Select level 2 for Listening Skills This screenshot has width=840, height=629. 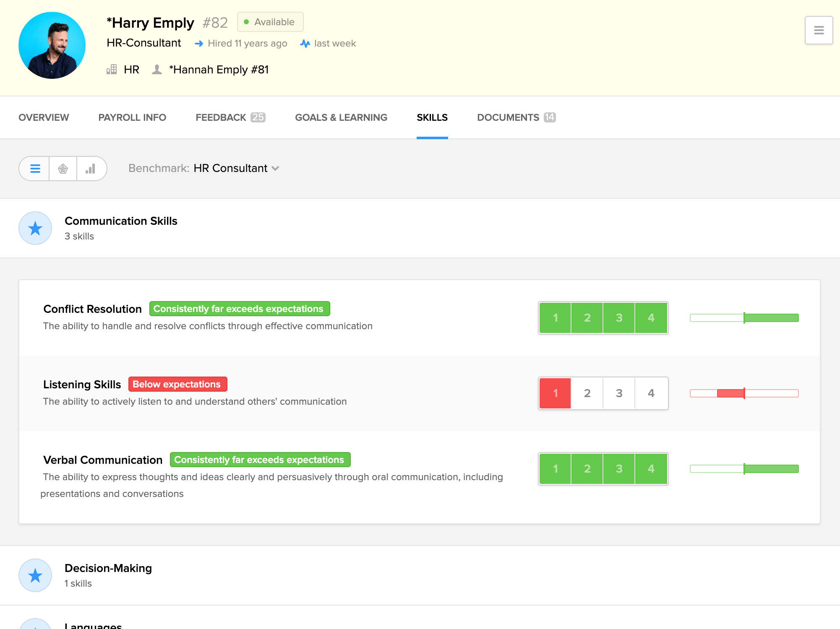587,393
